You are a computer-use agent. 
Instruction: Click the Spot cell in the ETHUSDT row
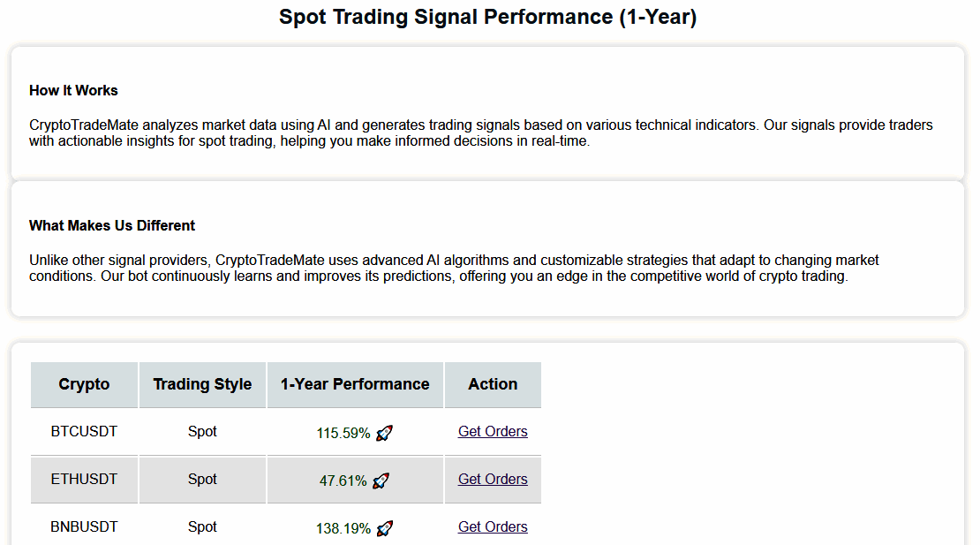202,480
